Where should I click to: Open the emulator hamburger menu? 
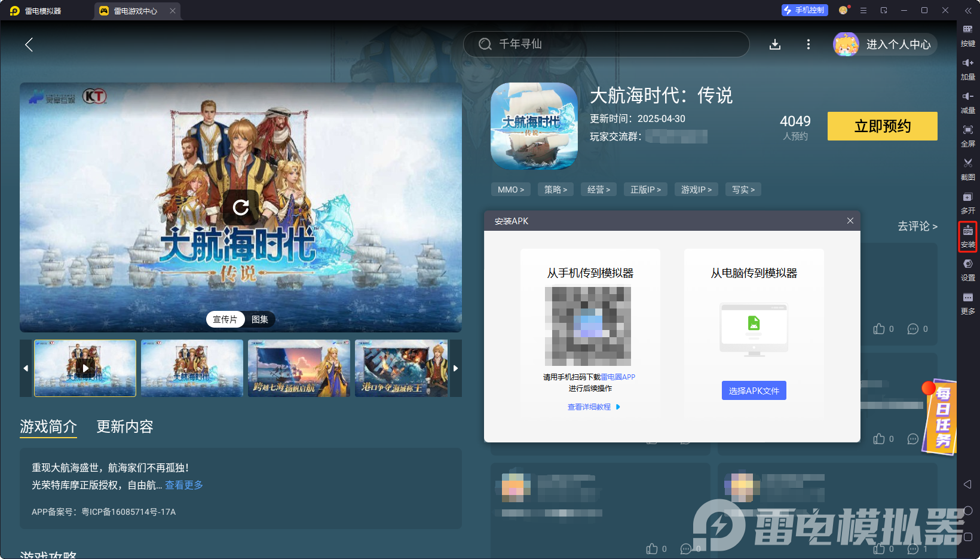[x=863, y=10]
